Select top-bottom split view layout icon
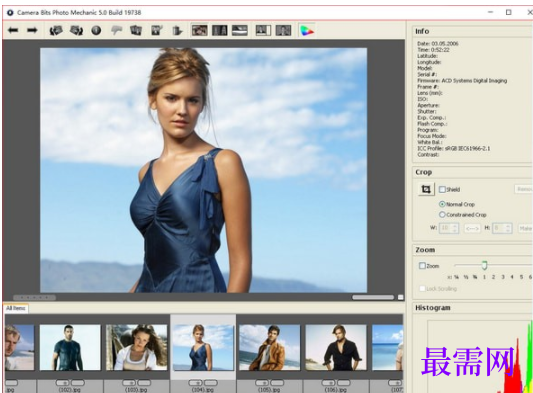 click(x=240, y=30)
